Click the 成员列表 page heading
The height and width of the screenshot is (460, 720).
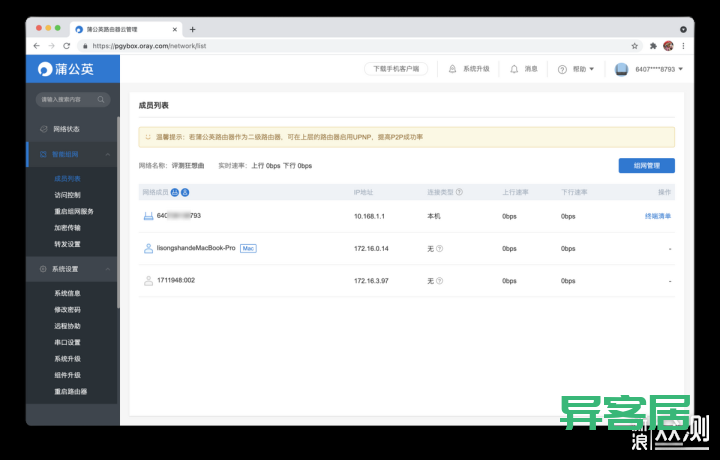tap(154, 106)
